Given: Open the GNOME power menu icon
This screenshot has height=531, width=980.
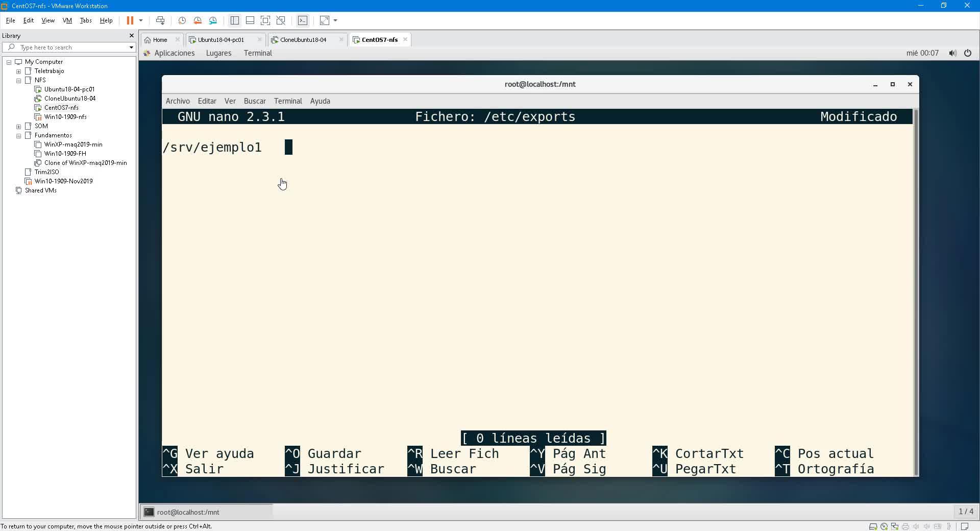Looking at the screenshot, I should pos(968,53).
